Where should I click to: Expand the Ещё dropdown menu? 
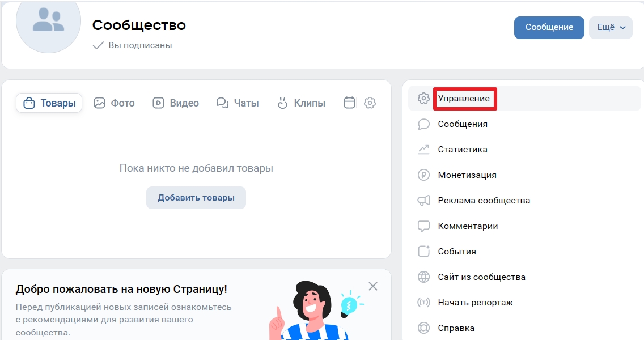(x=611, y=28)
